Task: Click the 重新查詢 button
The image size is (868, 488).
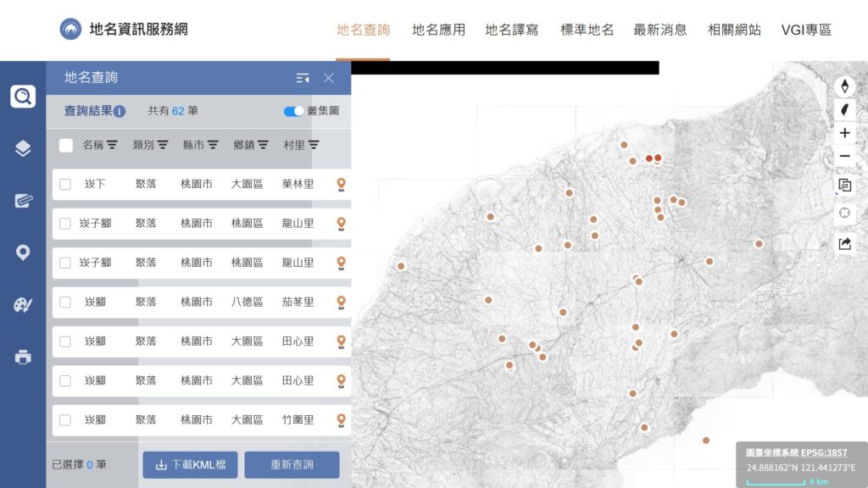Action: 292,465
